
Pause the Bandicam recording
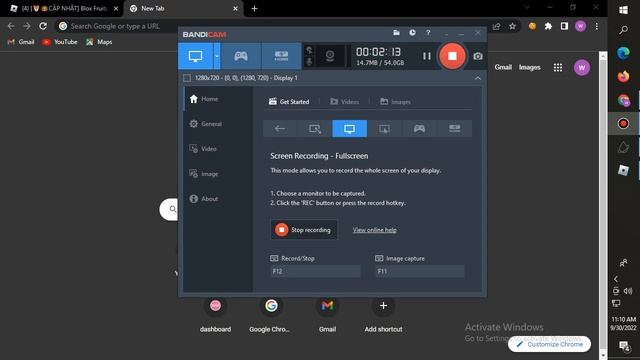click(x=427, y=56)
